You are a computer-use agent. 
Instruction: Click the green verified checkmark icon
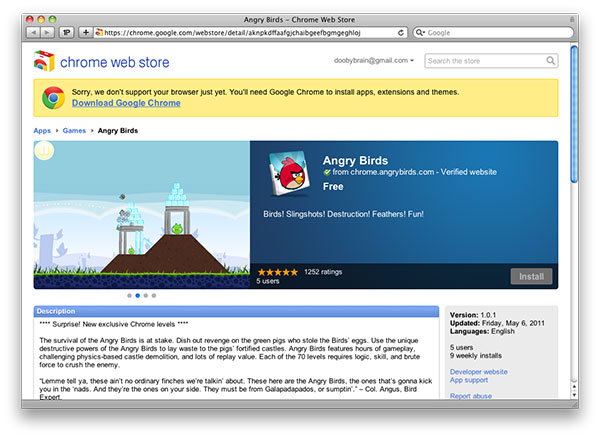tap(327, 172)
